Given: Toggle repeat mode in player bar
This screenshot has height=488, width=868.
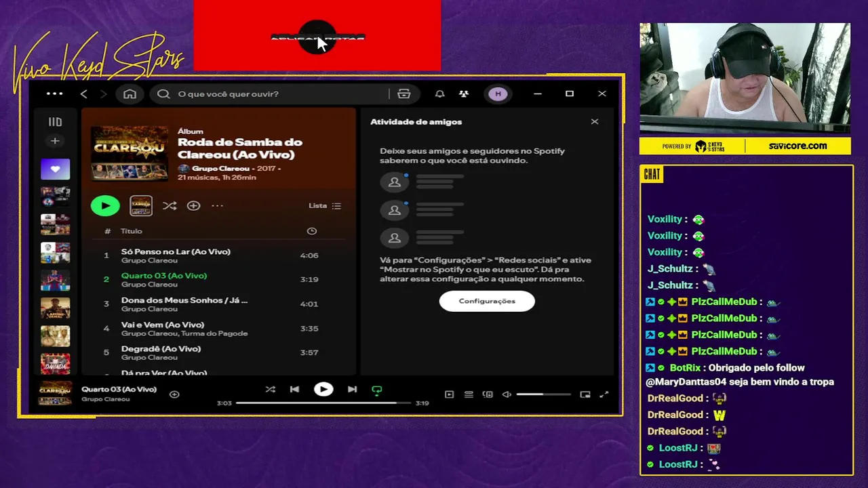Looking at the screenshot, I should [376, 390].
